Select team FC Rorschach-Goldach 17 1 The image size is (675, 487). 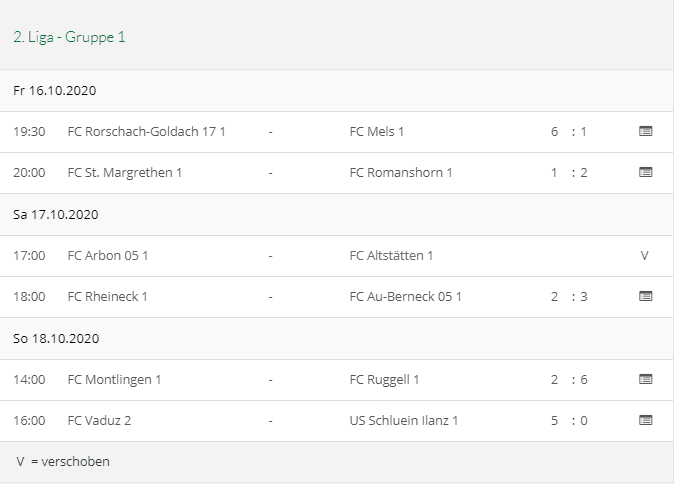click(146, 131)
